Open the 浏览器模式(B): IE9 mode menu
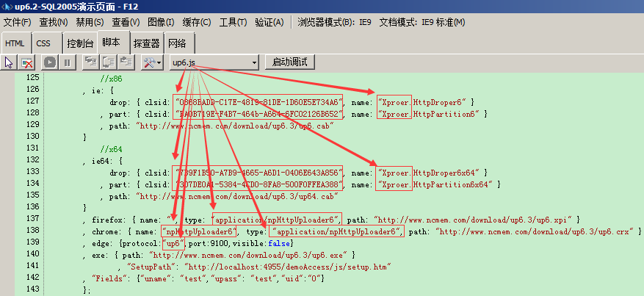This screenshot has width=644, height=296. 334,22
